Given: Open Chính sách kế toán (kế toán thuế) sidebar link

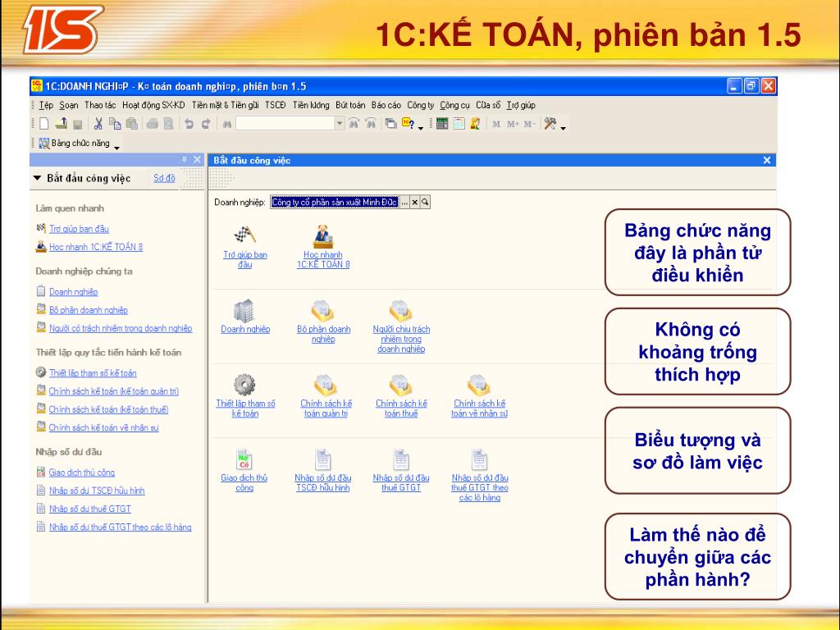Looking at the screenshot, I should (108, 409).
